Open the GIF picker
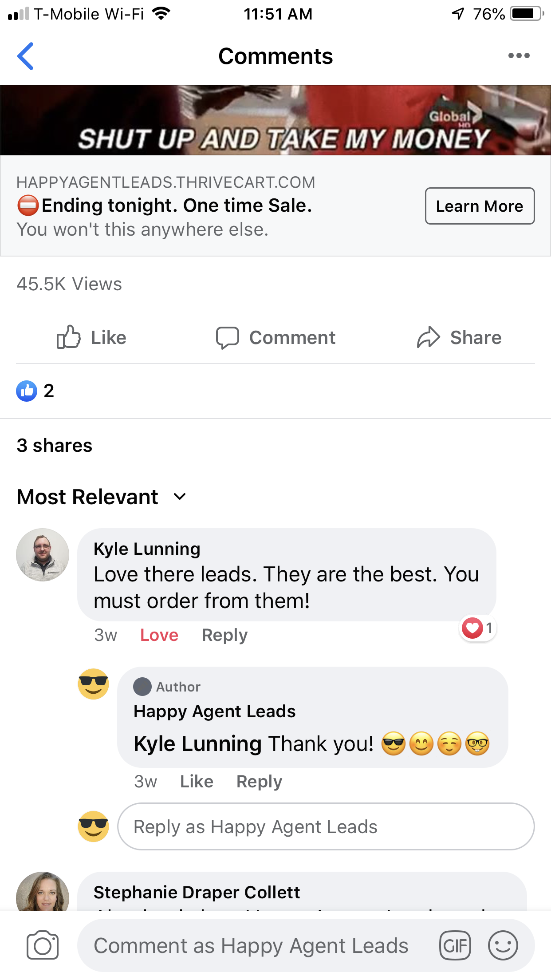This screenshot has width=551, height=980. tap(455, 945)
